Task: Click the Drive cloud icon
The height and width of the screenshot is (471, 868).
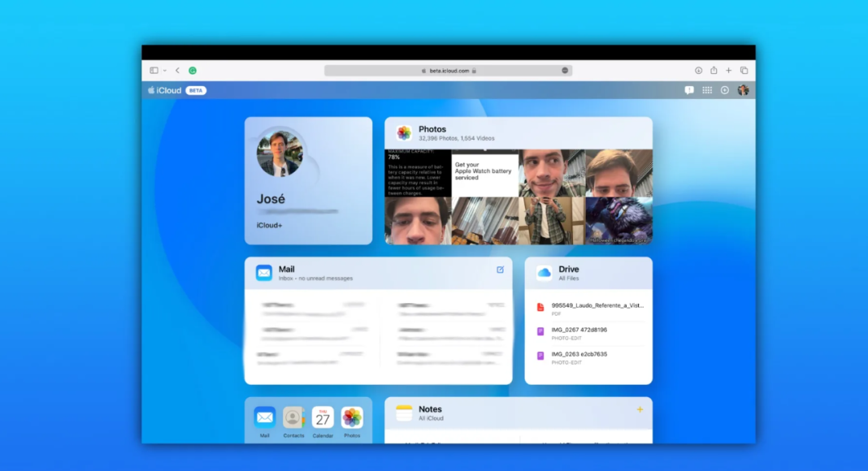Action: 545,273
